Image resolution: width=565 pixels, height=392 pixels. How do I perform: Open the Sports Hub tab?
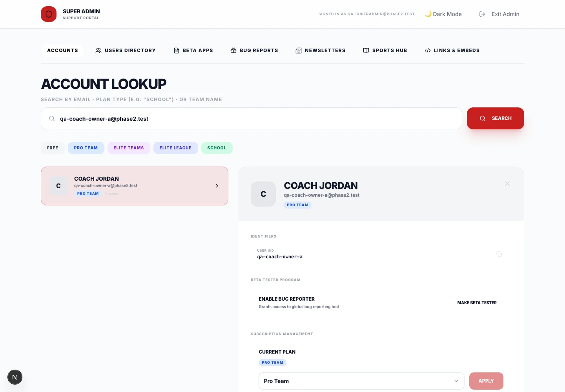tap(385, 51)
